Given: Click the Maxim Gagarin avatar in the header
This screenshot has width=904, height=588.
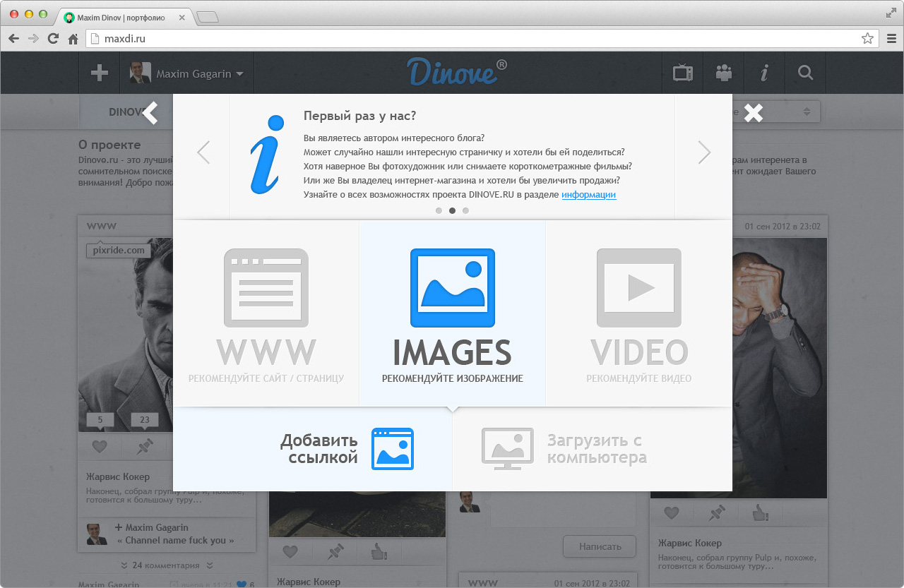Looking at the screenshot, I should pos(141,73).
